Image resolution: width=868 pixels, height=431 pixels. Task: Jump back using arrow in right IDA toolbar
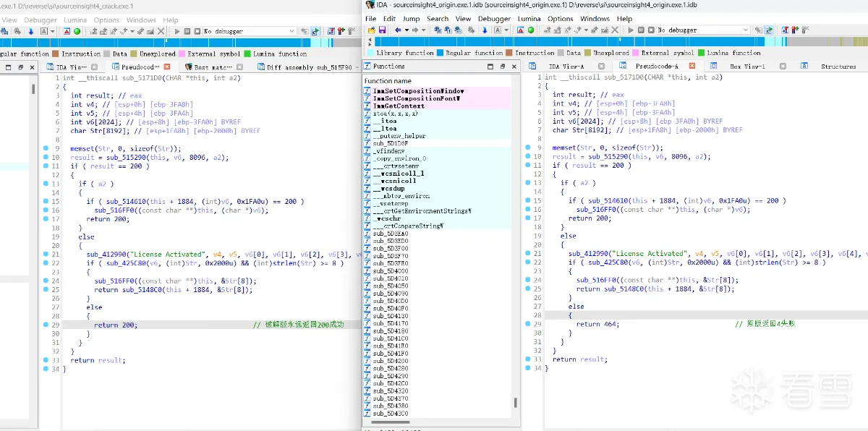(x=397, y=30)
